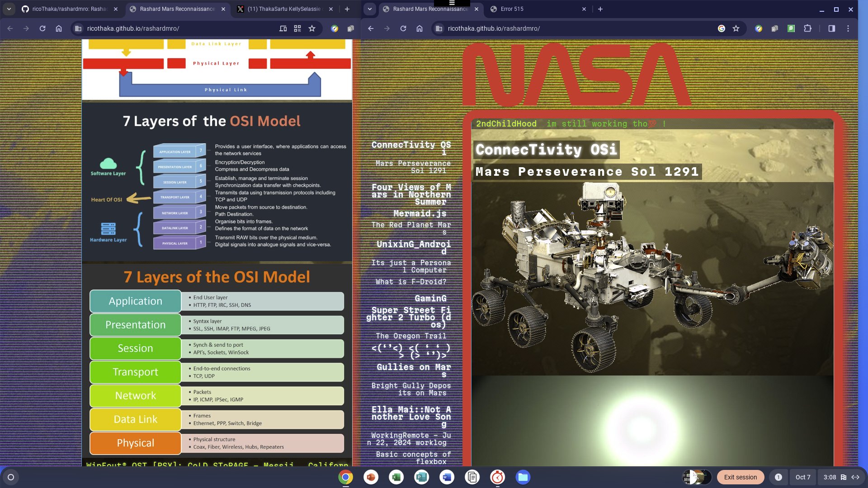Launch PowerPoint from the shelf
The height and width of the screenshot is (488, 868).
click(371, 477)
